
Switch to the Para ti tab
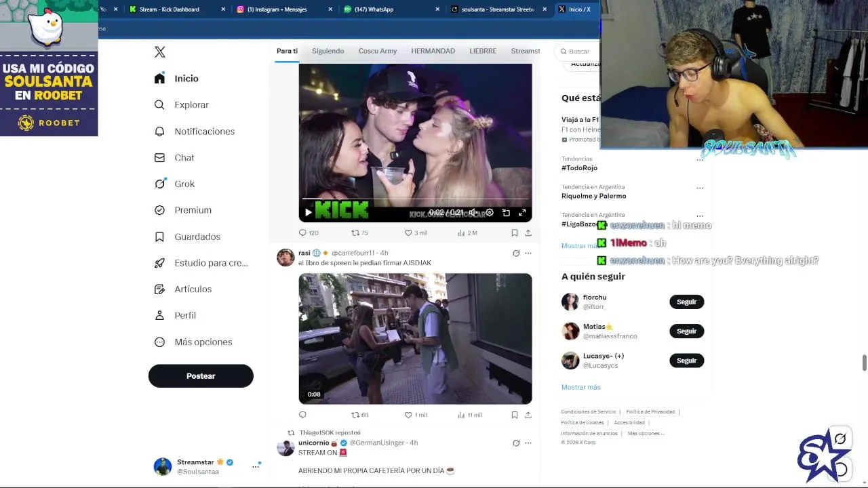coord(287,51)
